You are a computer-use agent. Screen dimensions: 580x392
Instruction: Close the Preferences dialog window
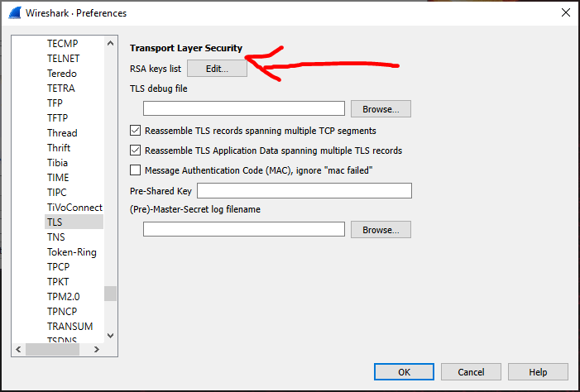(565, 12)
